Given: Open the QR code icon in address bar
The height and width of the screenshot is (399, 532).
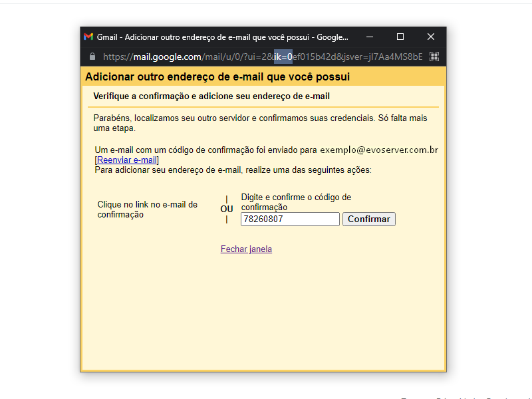Looking at the screenshot, I should tap(434, 57).
